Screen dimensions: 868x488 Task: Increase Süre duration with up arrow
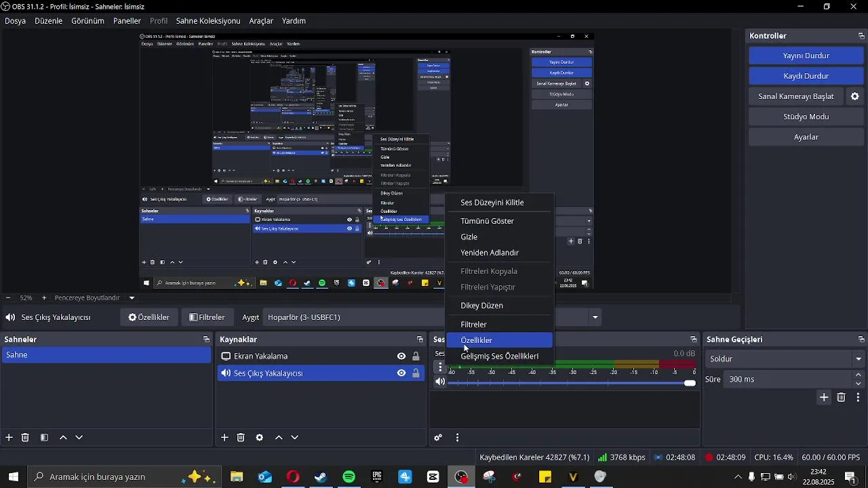859,375
